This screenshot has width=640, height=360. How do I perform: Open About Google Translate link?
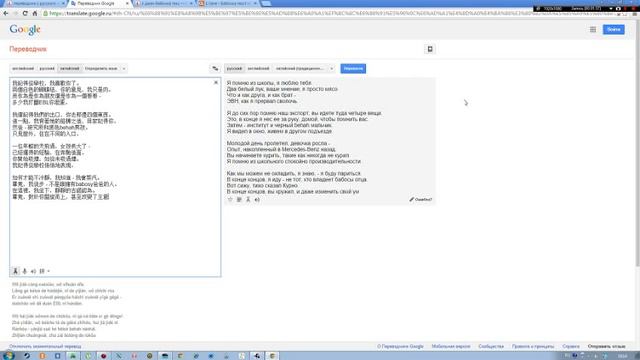click(400, 347)
